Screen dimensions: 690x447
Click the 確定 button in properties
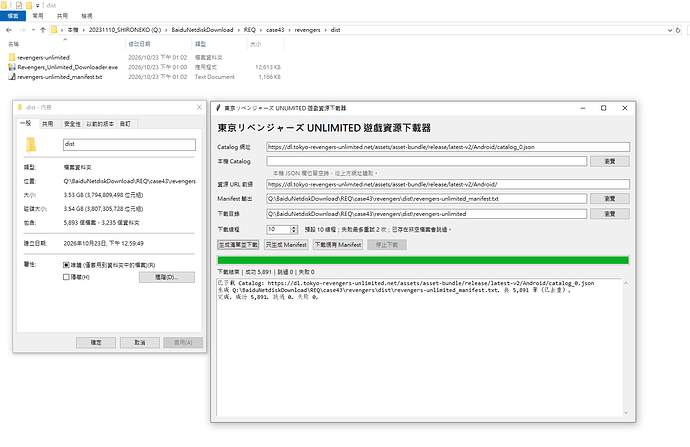(96, 342)
